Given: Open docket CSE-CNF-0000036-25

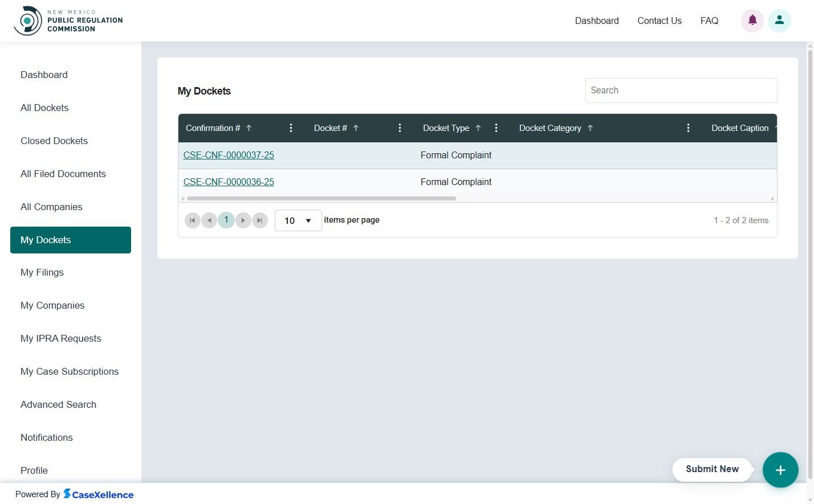Looking at the screenshot, I should click(x=229, y=182).
